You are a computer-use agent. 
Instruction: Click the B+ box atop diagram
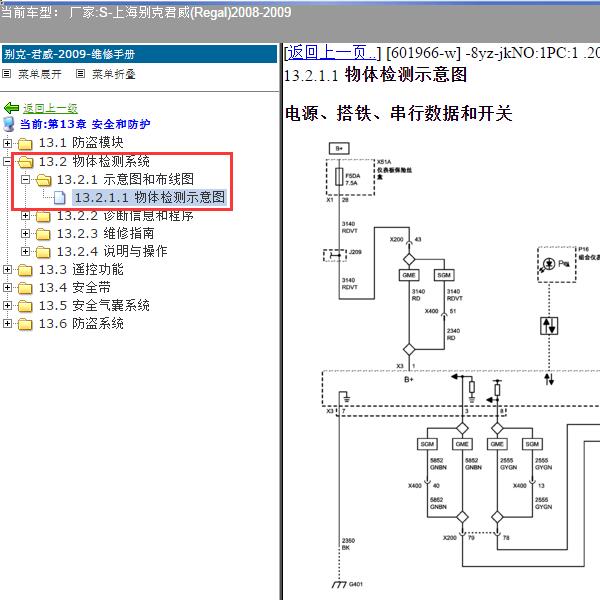(x=339, y=148)
